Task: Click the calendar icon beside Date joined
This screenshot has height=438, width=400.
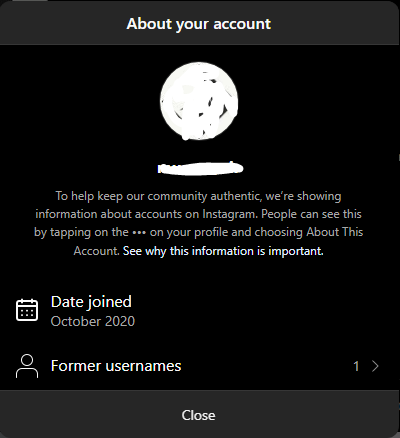Action: (27, 310)
